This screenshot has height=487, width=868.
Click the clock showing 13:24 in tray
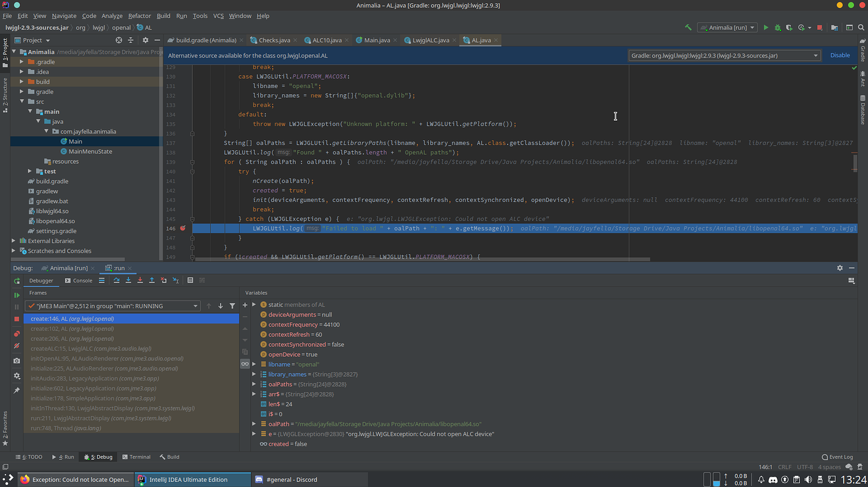pyautogui.click(x=853, y=480)
